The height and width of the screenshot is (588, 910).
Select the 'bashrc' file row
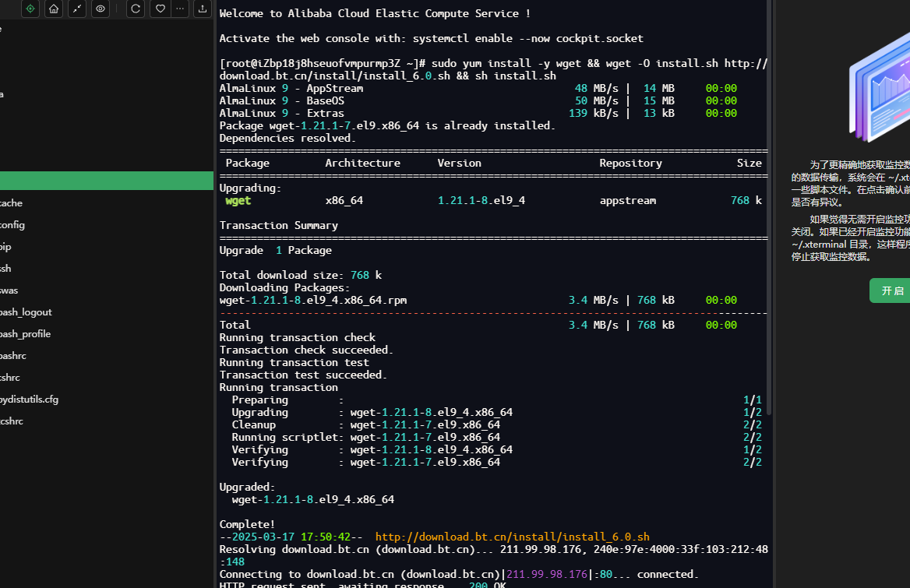pyautogui.click(x=107, y=355)
